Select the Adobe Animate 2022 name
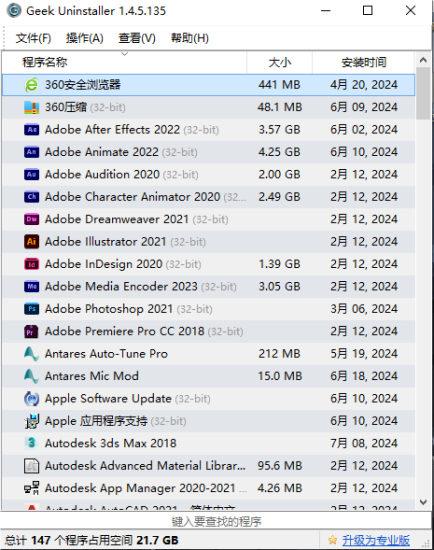434x550 pixels. pos(102,152)
